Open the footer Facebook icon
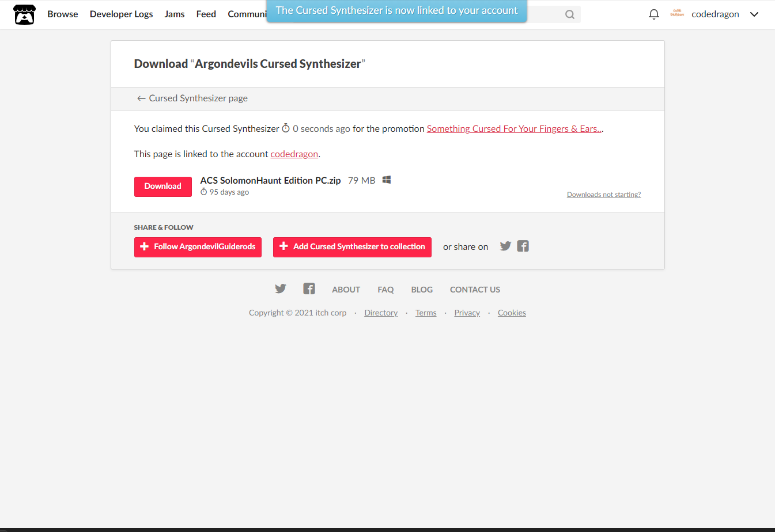Image resolution: width=775 pixels, height=532 pixels. [x=309, y=289]
